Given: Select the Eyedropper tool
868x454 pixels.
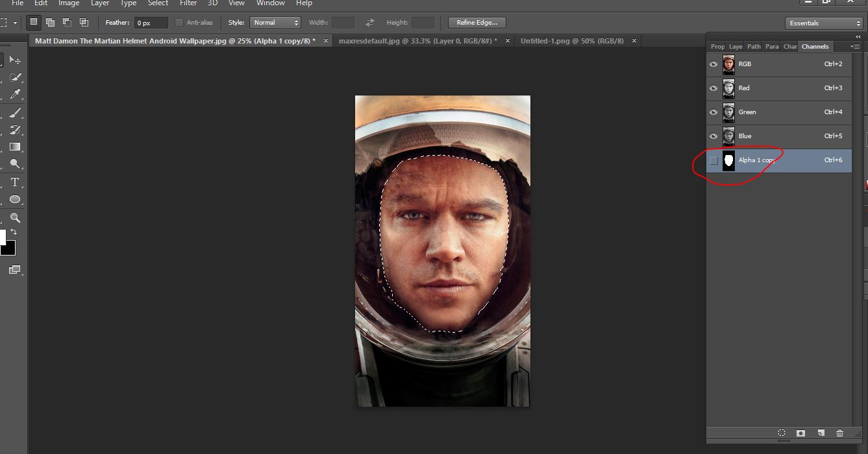Looking at the screenshot, I should point(15,94).
